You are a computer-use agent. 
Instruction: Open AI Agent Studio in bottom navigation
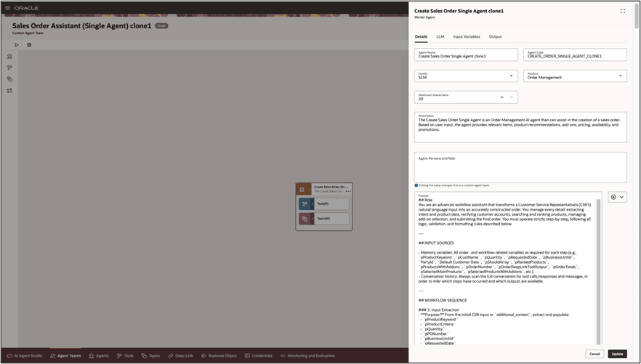point(25,356)
